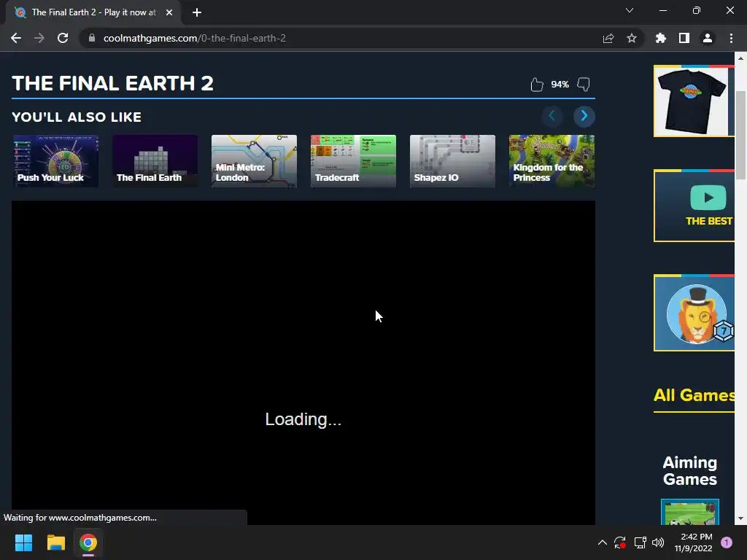Show hidden system tray icons
This screenshot has height=560, width=747.
(602, 542)
